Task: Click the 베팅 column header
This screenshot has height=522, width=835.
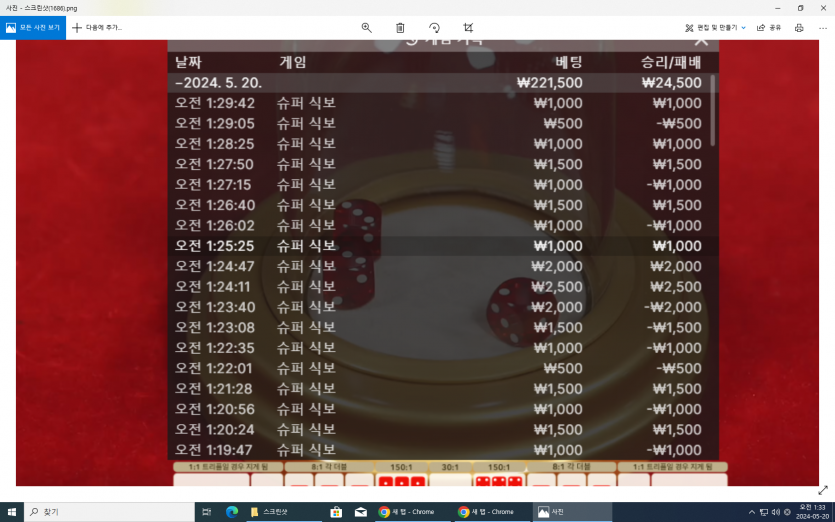Action: pyautogui.click(x=569, y=62)
